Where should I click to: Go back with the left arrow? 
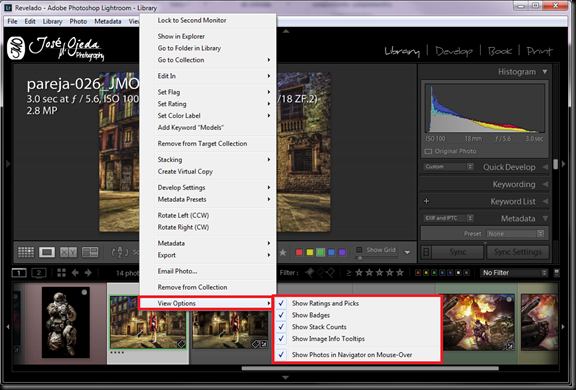coord(75,273)
